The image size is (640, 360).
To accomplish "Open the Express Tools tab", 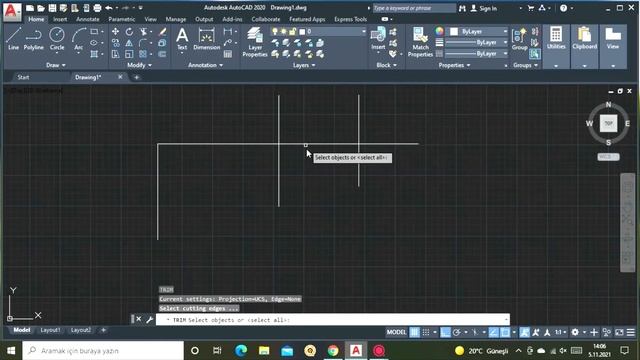I will click(350, 19).
